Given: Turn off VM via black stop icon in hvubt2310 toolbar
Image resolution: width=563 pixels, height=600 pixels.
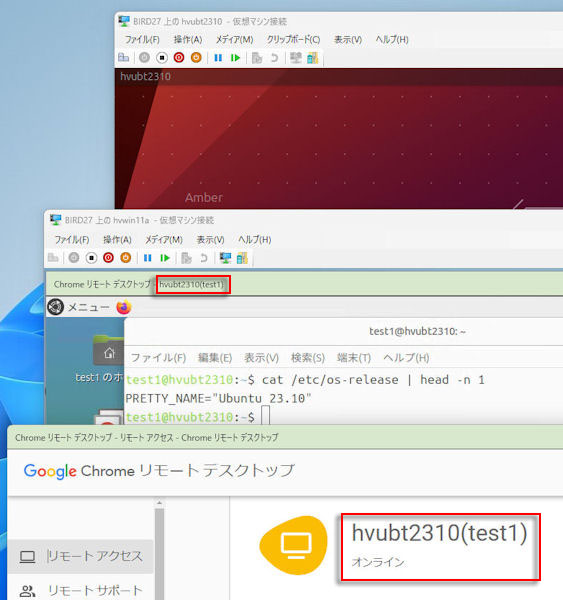Looking at the screenshot, I should [x=162, y=58].
